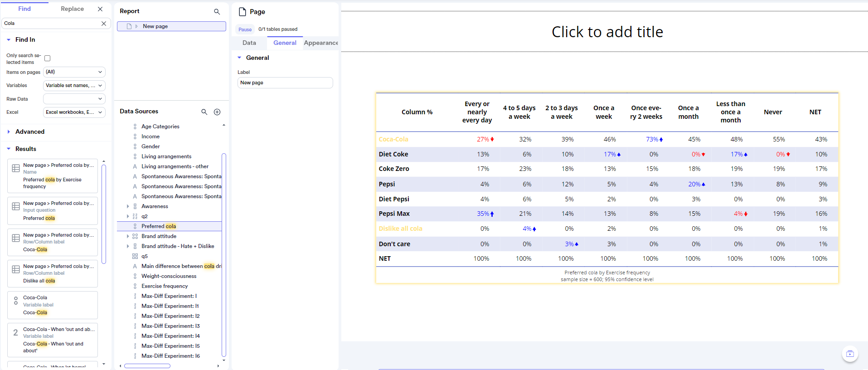This screenshot has height=370, width=868.
Task: Select Preferred cola in Data Sources
Action: pos(170,226)
